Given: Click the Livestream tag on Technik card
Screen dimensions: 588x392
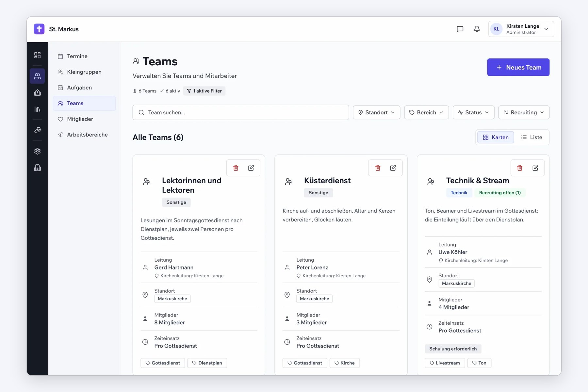Looking at the screenshot, I should pos(445,363).
